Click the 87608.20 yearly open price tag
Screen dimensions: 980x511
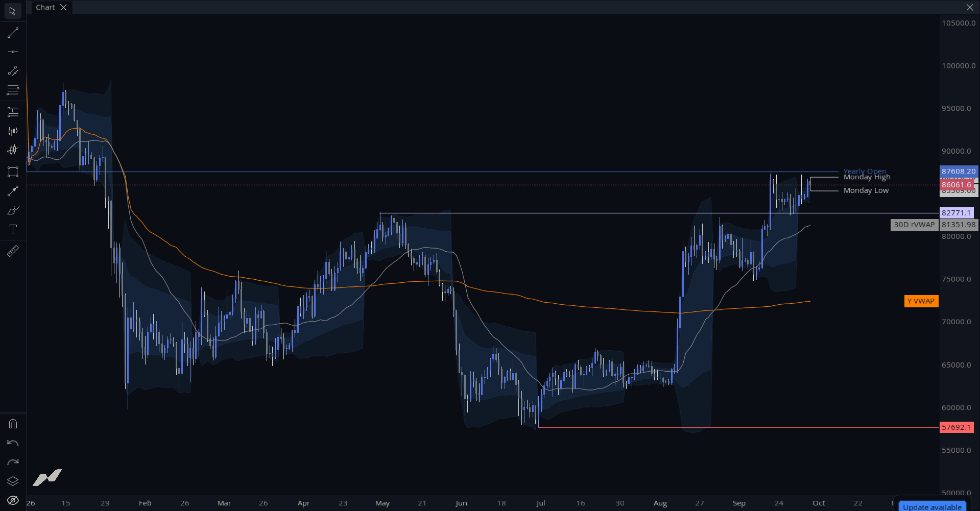coord(959,172)
